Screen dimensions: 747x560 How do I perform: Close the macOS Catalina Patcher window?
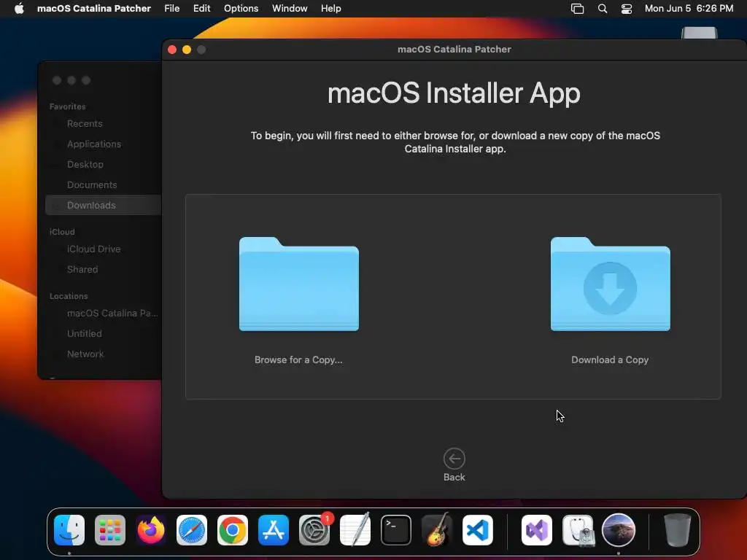pyautogui.click(x=172, y=50)
